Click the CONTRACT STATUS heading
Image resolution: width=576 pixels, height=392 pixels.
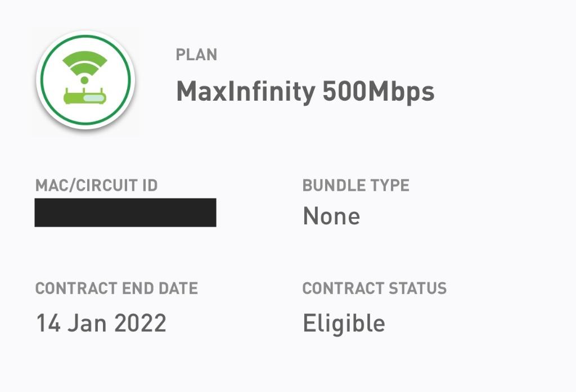coord(374,288)
